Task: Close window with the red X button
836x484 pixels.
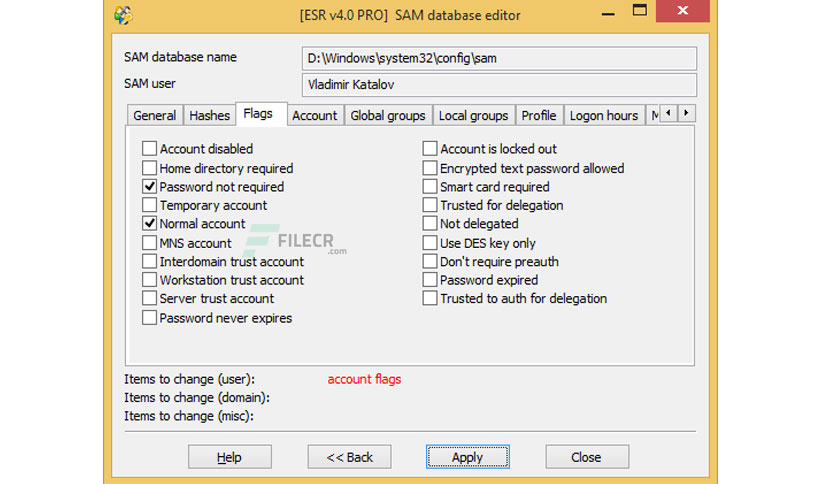Action: point(682,11)
